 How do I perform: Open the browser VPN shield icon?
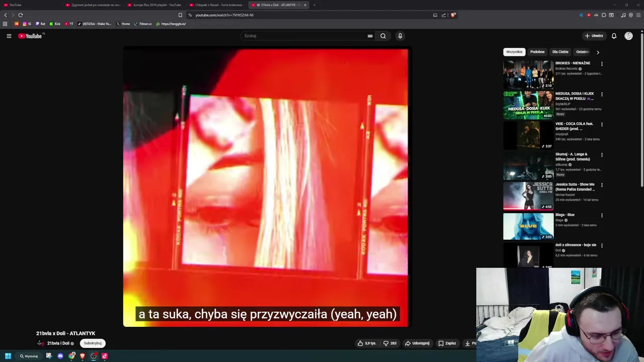click(631, 15)
